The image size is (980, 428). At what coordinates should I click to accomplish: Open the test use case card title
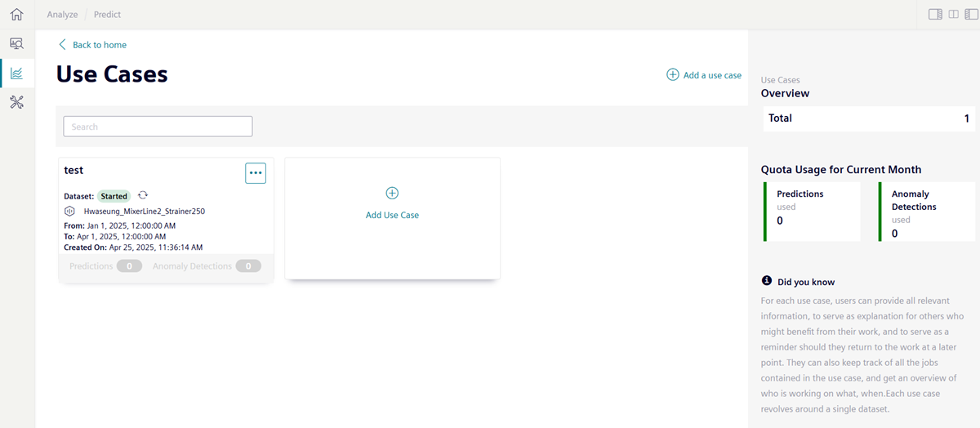click(73, 171)
